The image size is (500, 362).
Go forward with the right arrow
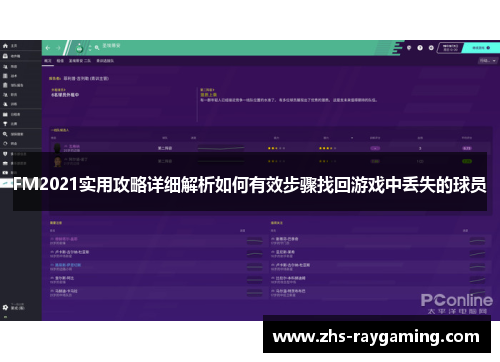click(58, 48)
